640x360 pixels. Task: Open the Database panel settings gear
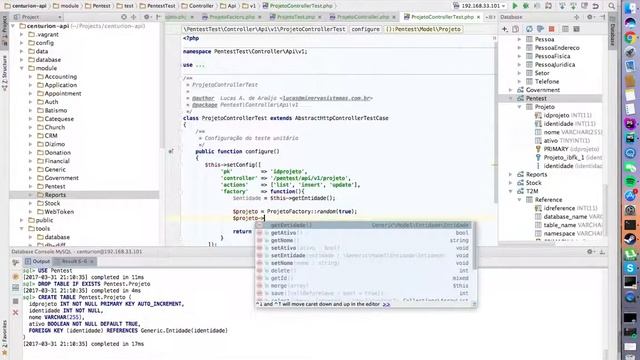pyautogui.click(x=589, y=17)
